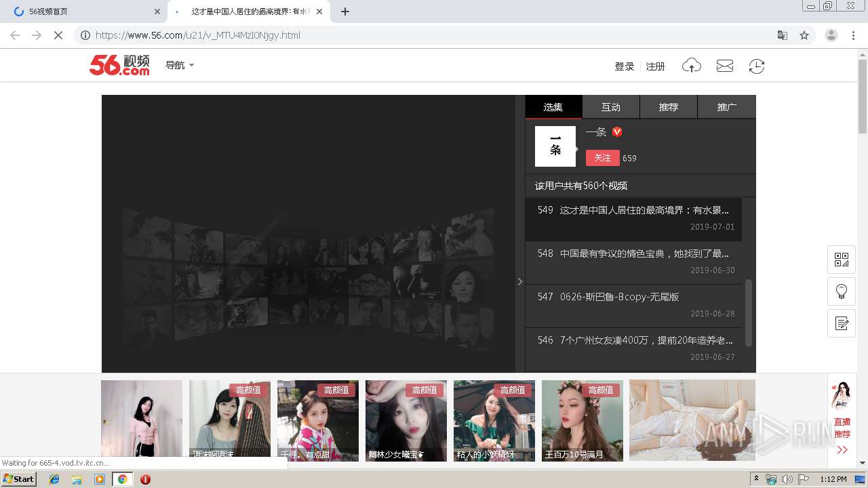
Task: Open 舞林少女曦宝 live stream thumbnail
Action: pos(406,420)
